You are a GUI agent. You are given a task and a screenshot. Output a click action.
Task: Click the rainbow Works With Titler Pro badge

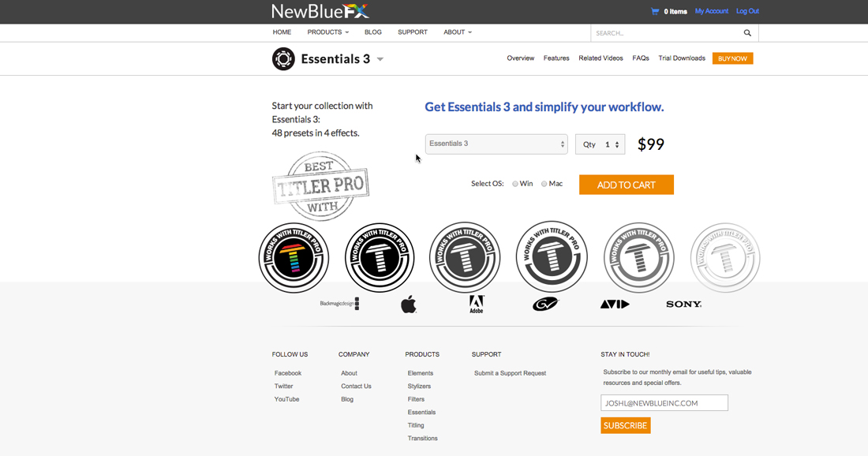pos(294,257)
